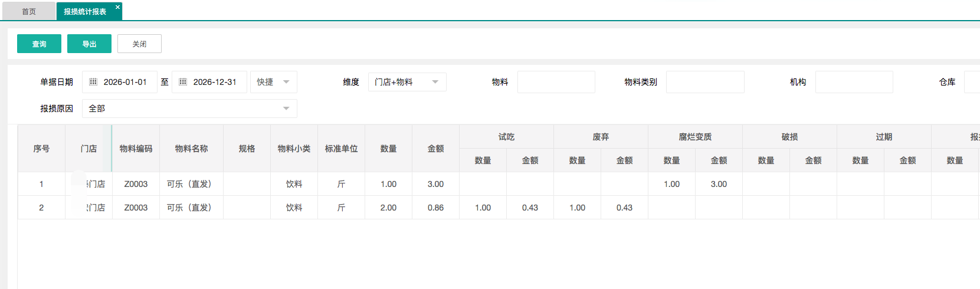980x289 pixels.
Task: Click row 1 序号 cell 1
Action: (41, 184)
